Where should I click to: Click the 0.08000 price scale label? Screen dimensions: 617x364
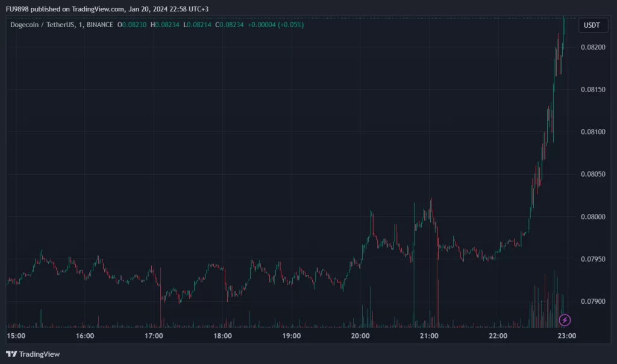pos(591,217)
